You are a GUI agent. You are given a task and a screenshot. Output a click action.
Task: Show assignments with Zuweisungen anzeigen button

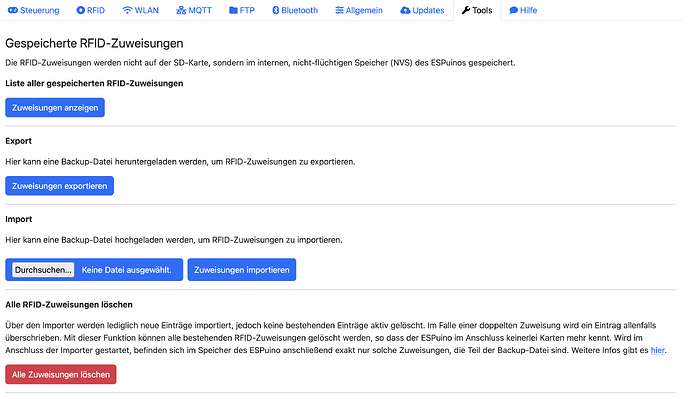click(x=55, y=108)
